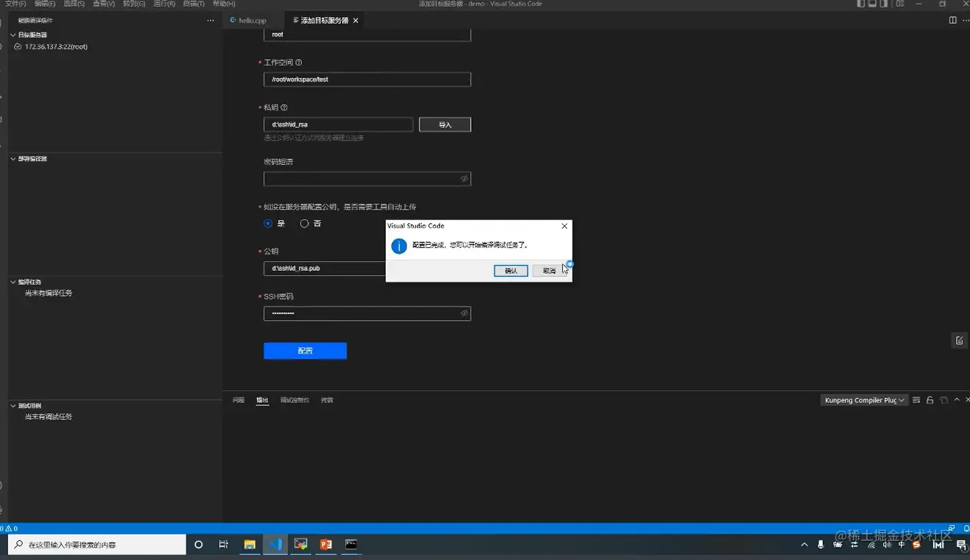Open File Explorer from the taskbar
The height and width of the screenshot is (560, 970).
click(x=249, y=545)
